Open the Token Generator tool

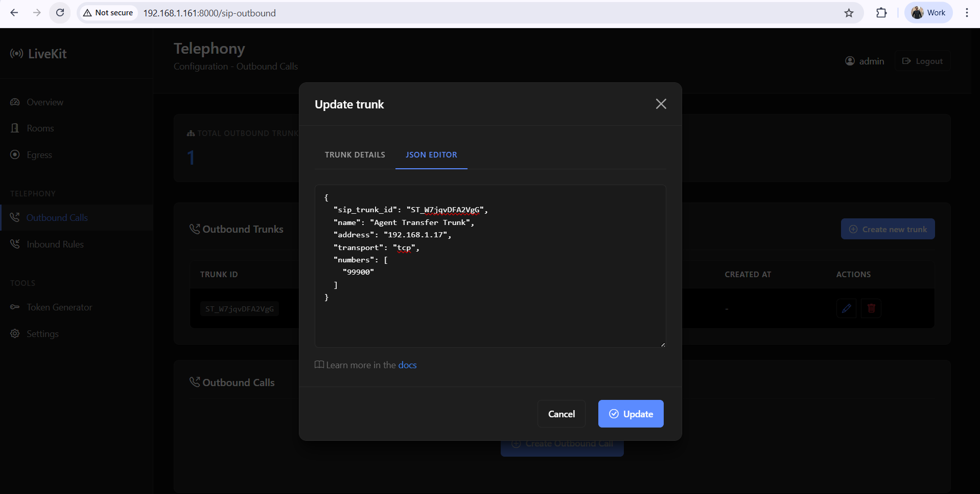click(59, 307)
